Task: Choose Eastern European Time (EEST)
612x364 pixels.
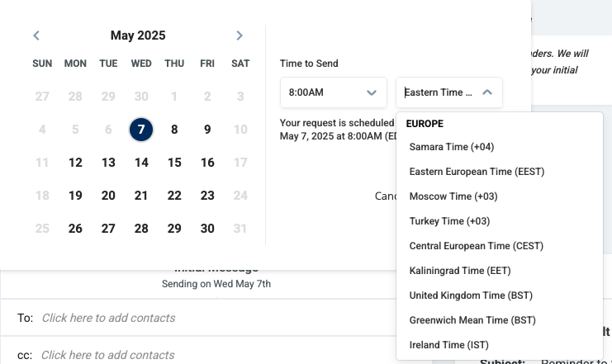Action: [477, 172]
